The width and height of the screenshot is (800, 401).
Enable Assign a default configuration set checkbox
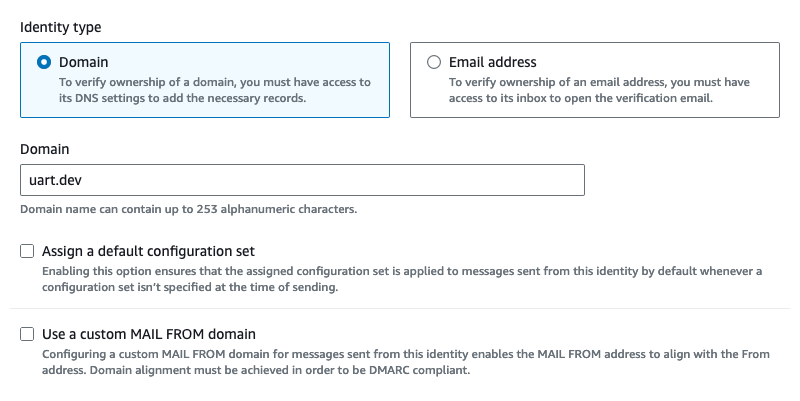tap(28, 251)
